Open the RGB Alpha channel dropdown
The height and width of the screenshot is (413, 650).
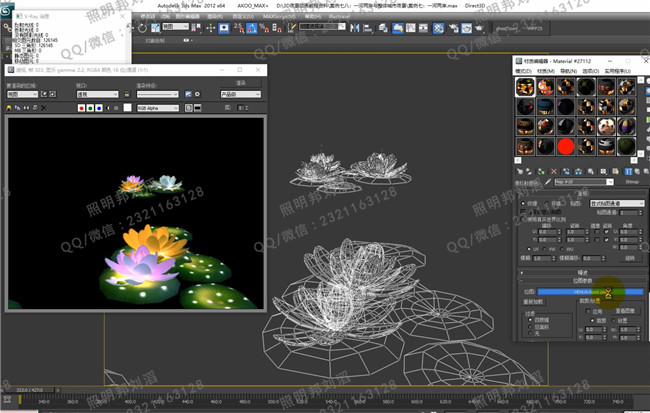[x=158, y=108]
